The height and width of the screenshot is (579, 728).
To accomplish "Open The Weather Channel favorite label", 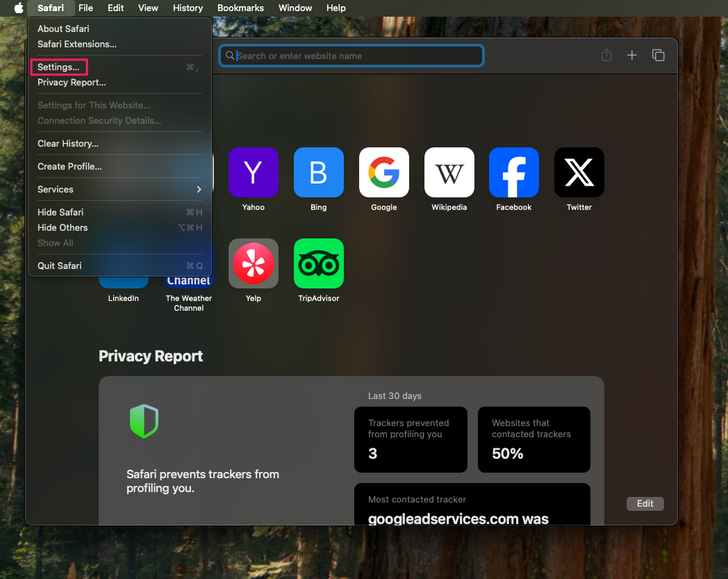I will (188, 303).
